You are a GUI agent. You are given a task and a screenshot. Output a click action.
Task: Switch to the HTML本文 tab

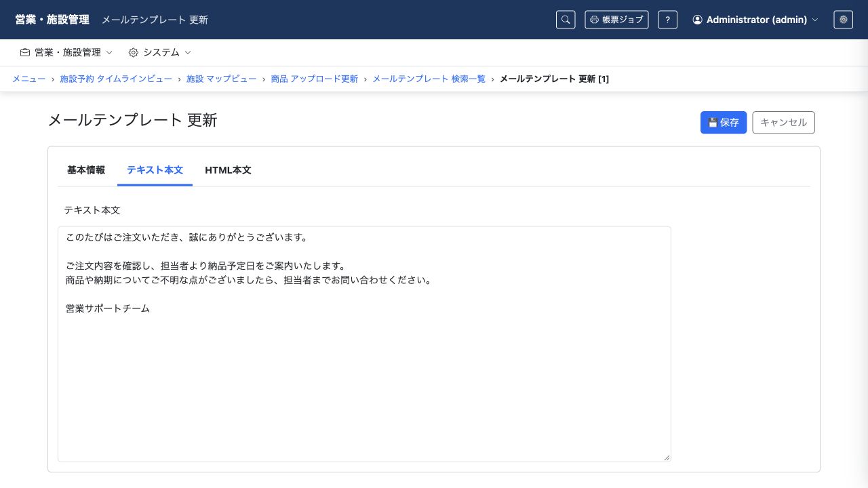[228, 170]
